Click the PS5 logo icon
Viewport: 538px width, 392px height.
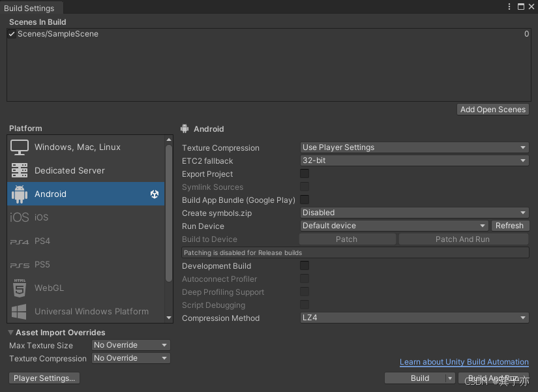coord(20,265)
